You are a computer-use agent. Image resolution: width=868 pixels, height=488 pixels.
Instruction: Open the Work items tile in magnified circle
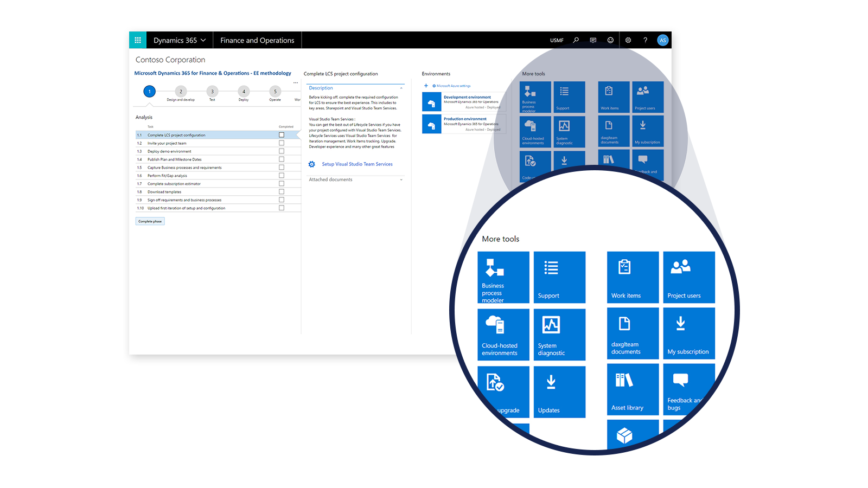pyautogui.click(x=633, y=277)
